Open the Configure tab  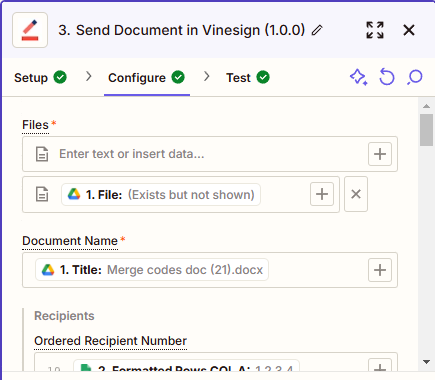[x=146, y=78]
